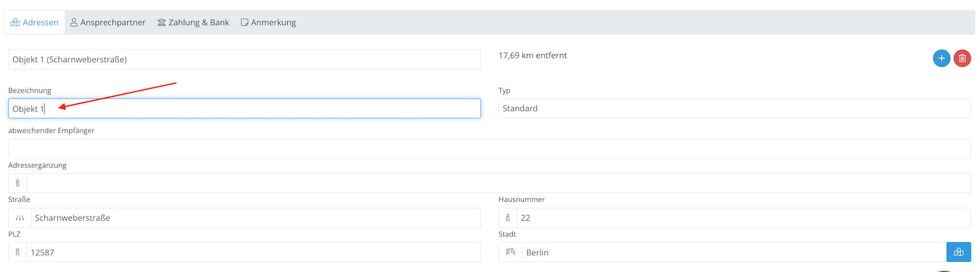This screenshot has height=272, width=980.
Task: Switch to the Anmerkung tab
Action: pos(268,23)
